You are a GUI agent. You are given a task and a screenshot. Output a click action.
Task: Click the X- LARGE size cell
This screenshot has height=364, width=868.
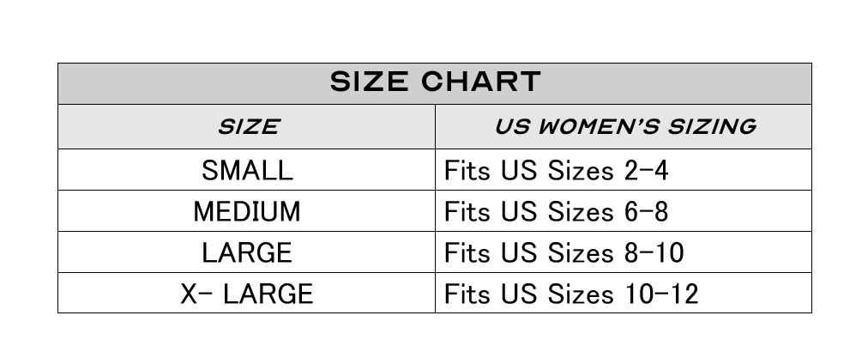coord(247,293)
